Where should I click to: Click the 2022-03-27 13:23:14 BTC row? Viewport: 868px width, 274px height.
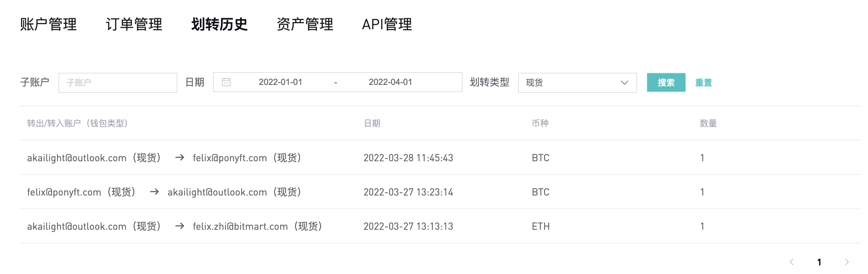click(x=408, y=192)
